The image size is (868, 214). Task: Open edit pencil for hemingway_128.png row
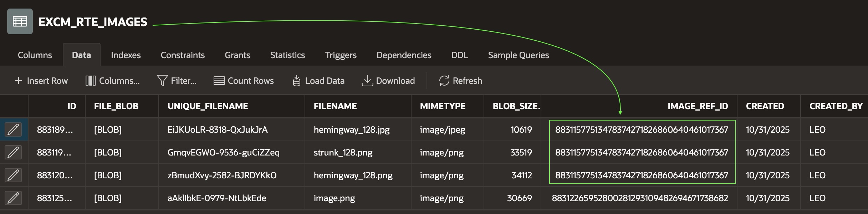click(x=13, y=175)
